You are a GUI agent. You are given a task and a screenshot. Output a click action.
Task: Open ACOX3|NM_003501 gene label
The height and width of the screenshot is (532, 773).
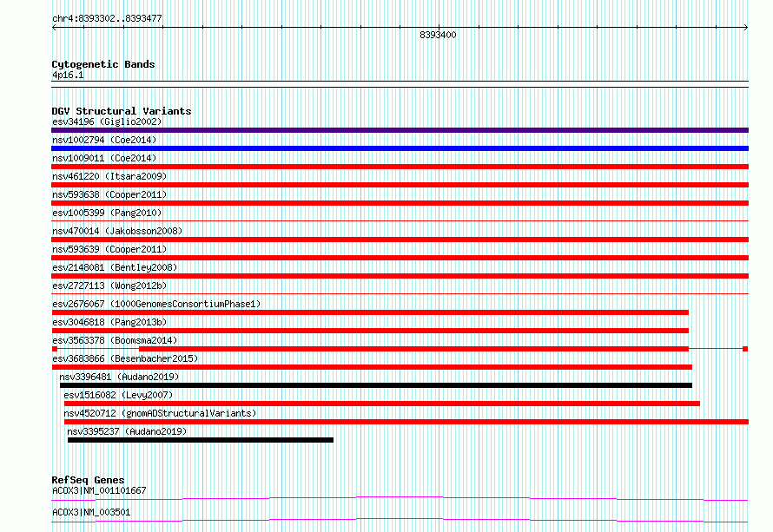coord(91,512)
